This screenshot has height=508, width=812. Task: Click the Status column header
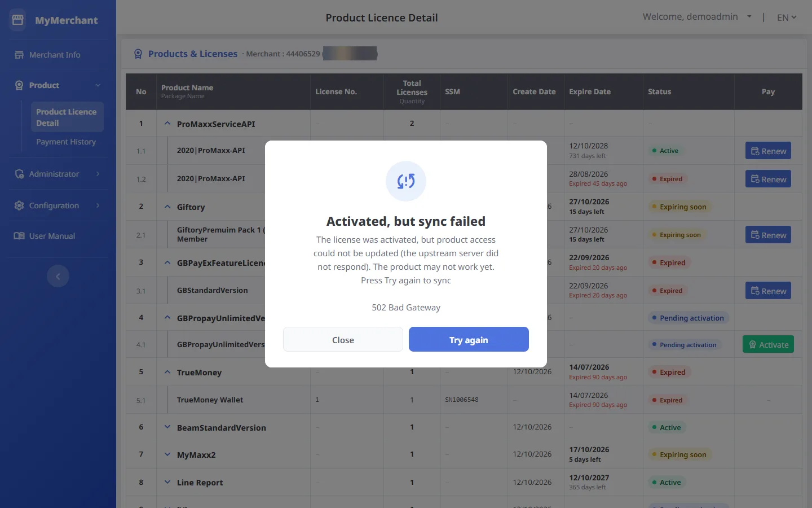(x=659, y=91)
